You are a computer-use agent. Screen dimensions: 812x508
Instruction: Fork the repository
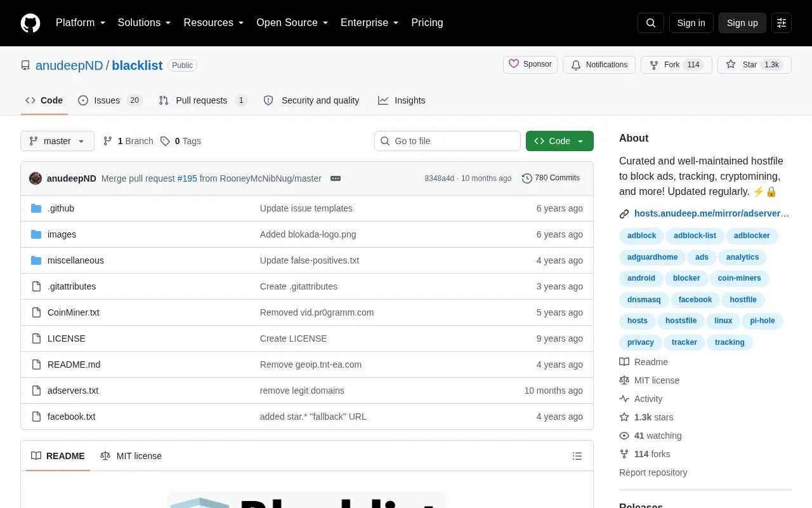click(x=676, y=65)
